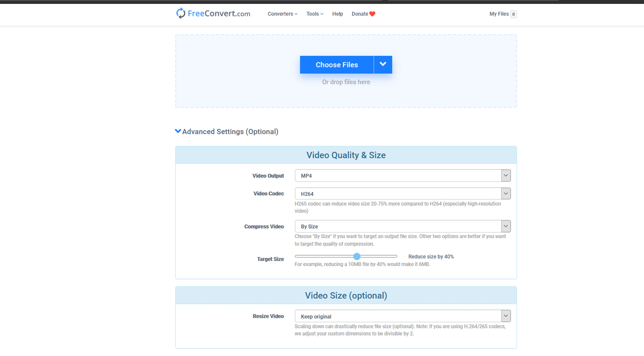Click the Video Output dropdown arrow icon
This screenshot has height=356, width=644.
[506, 175]
